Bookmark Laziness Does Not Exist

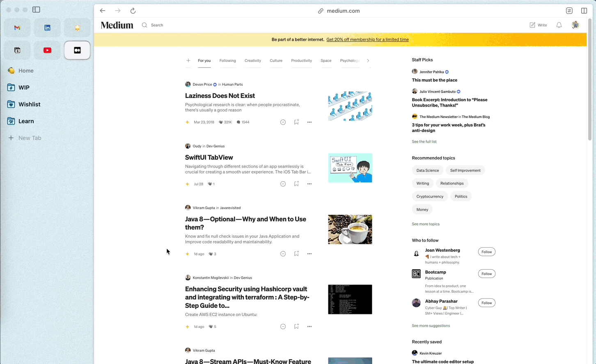pos(296,122)
